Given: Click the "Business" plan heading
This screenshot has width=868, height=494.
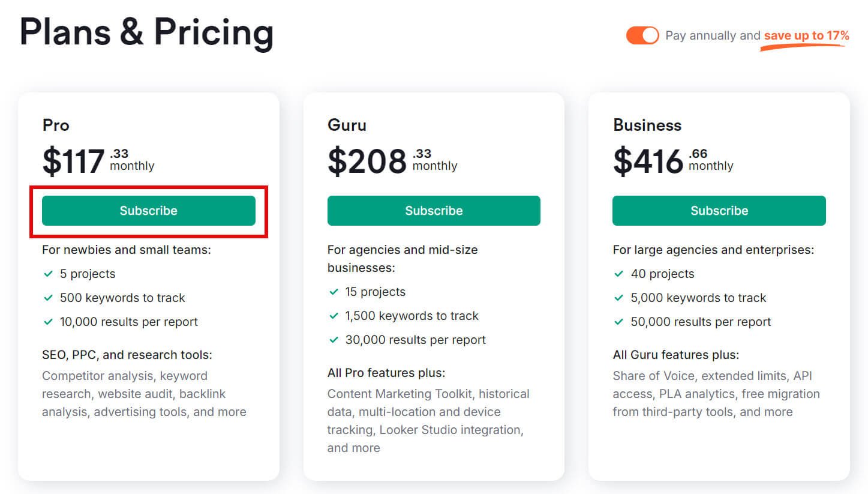Looking at the screenshot, I should [x=647, y=125].
